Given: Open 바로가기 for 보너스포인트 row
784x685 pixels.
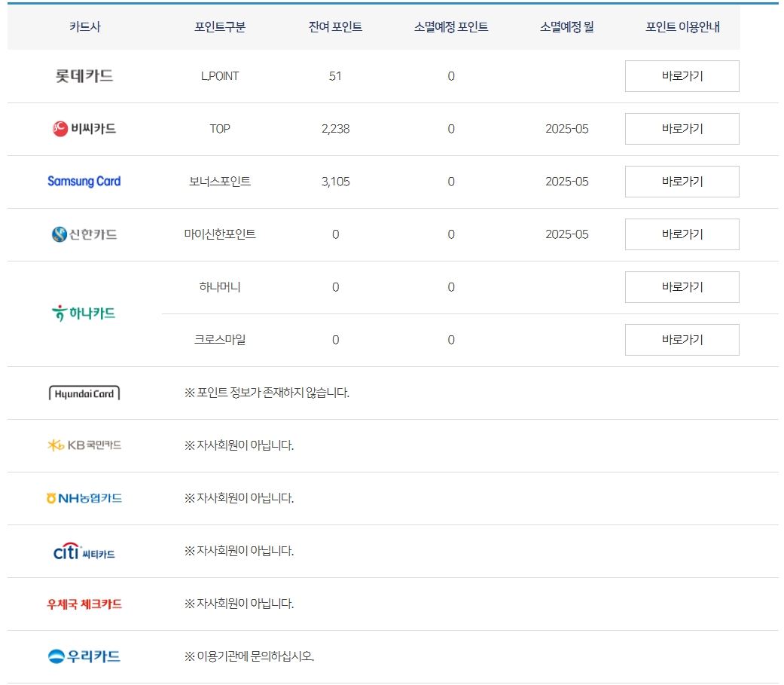Looking at the screenshot, I should point(682,182).
